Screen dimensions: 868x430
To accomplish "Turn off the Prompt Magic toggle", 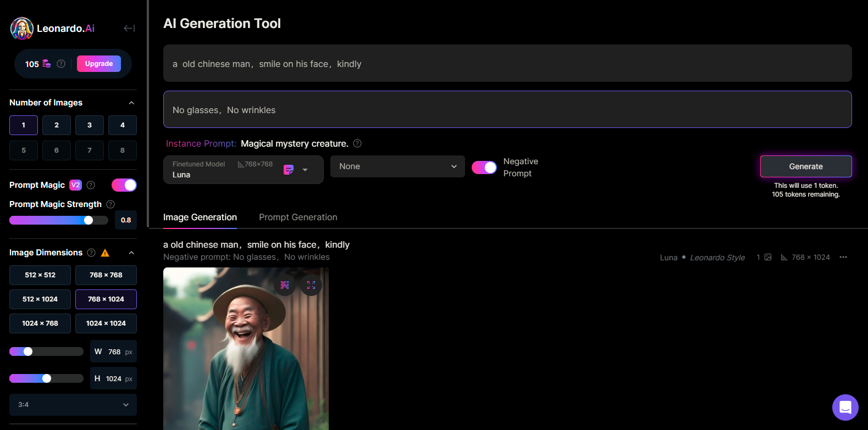I will pos(124,185).
